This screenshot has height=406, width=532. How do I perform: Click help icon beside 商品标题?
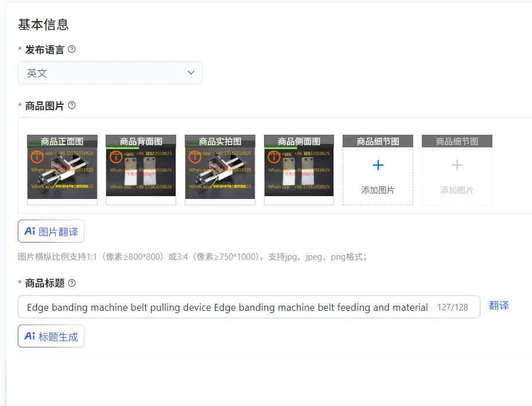click(x=72, y=283)
